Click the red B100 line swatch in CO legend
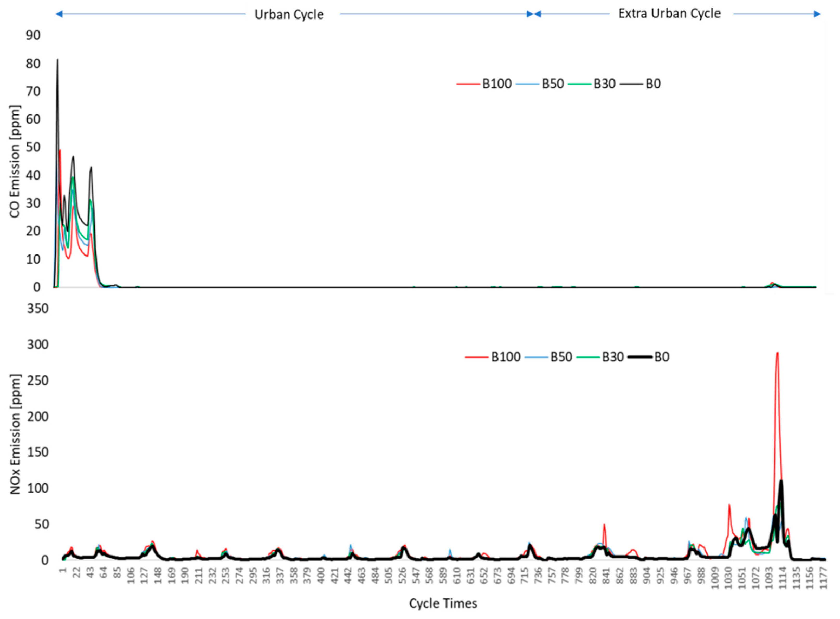Viewport: 840px width, 619px height. [468, 84]
